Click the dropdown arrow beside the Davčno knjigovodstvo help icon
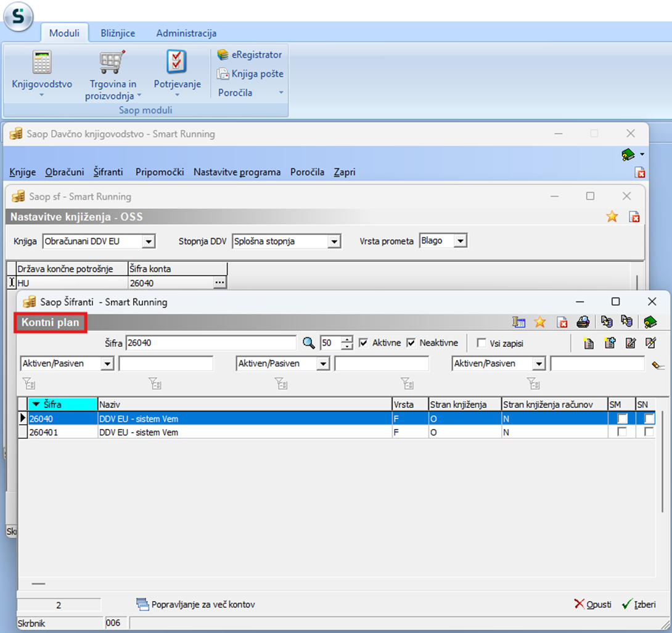This screenshot has width=672, height=633. [642, 154]
